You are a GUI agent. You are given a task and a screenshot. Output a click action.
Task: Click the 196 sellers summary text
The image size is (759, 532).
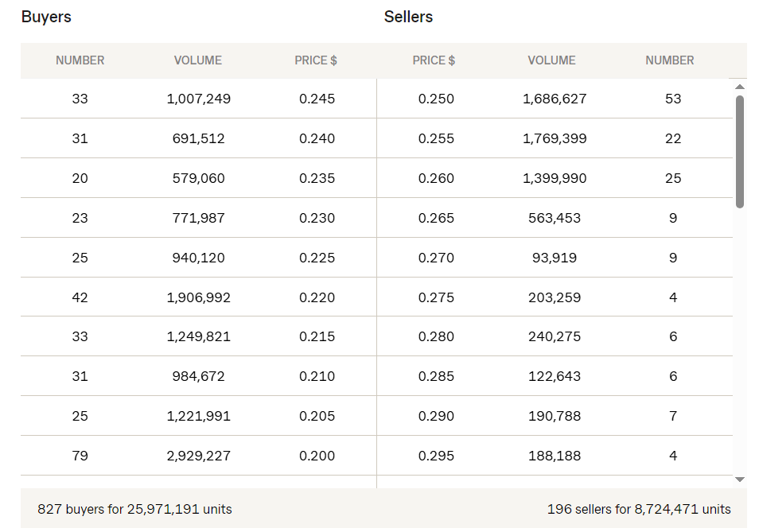639,509
